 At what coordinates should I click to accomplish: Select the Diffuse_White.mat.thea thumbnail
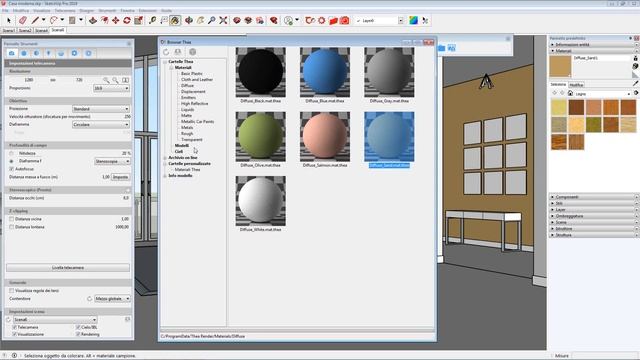[x=260, y=201]
